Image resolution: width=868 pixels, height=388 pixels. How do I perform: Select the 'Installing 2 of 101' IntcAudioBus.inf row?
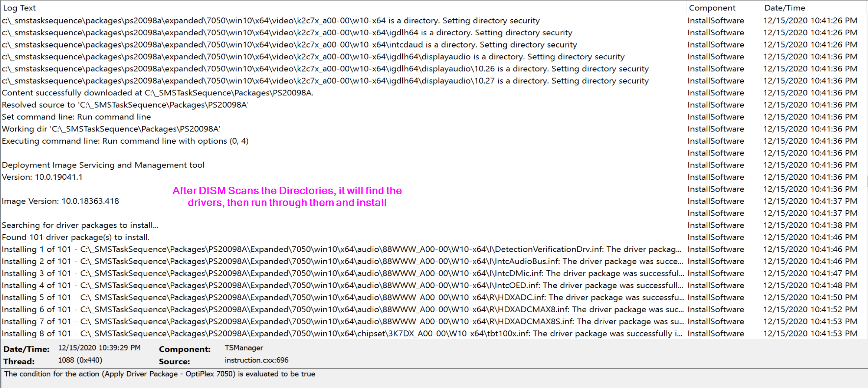[x=341, y=261]
